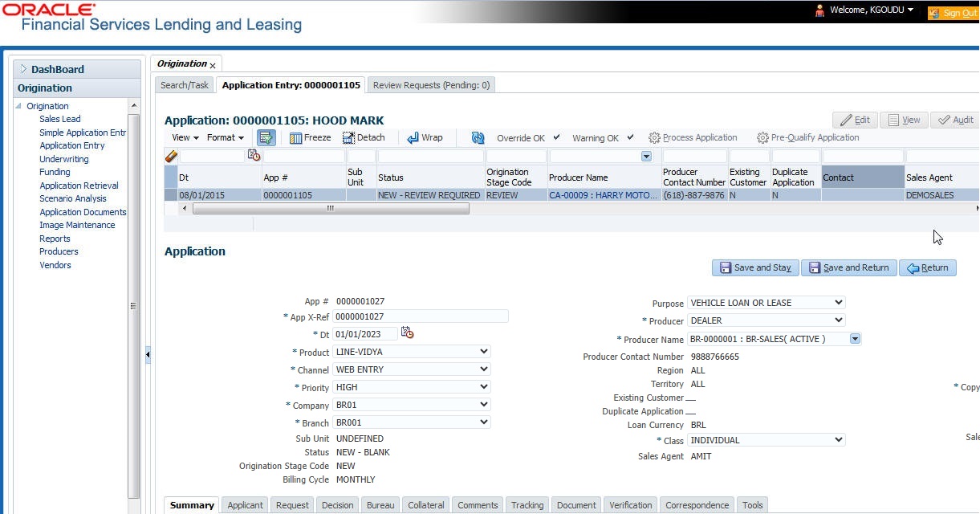
Task: Toggle the Warning OK checkmark
Action: click(x=630, y=137)
